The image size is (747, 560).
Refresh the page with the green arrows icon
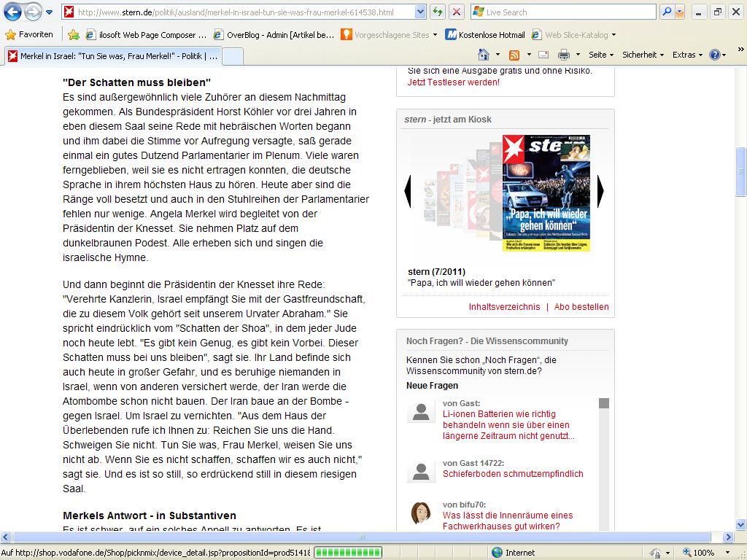click(x=438, y=12)
